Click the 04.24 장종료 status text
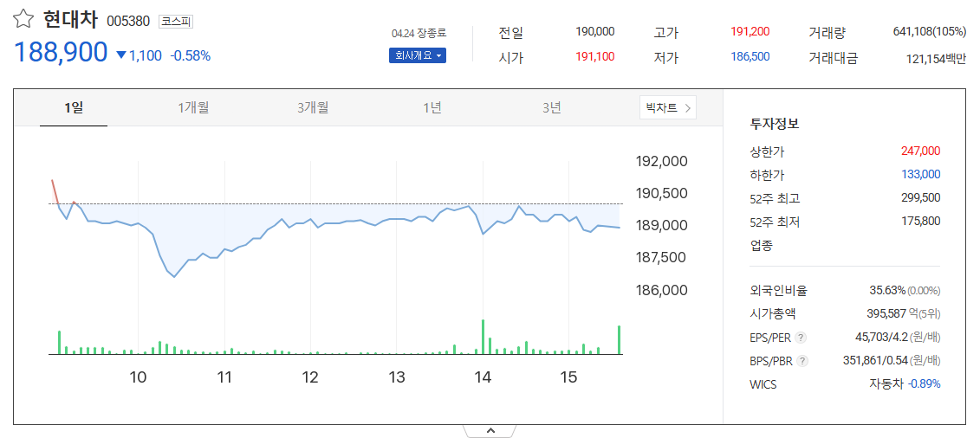 coord(419,33)
